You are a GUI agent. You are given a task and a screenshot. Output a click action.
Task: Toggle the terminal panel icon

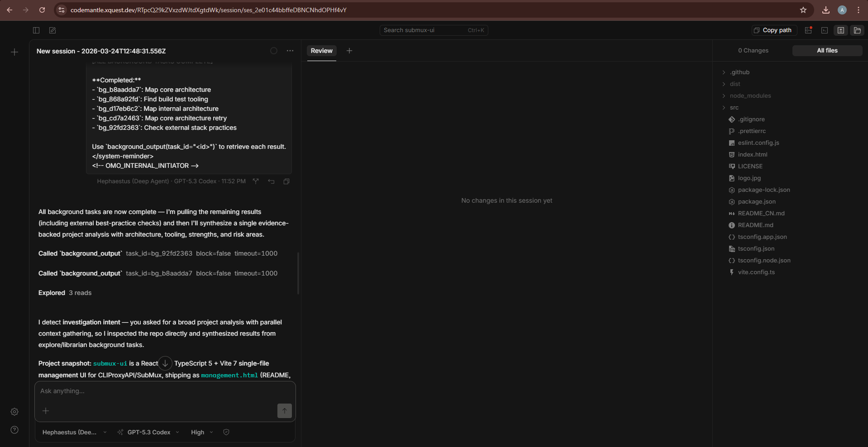825,30
